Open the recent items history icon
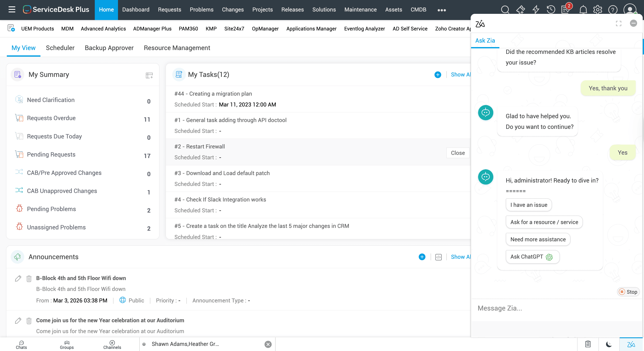The image size is (644, 351). [x=551, y=10]
